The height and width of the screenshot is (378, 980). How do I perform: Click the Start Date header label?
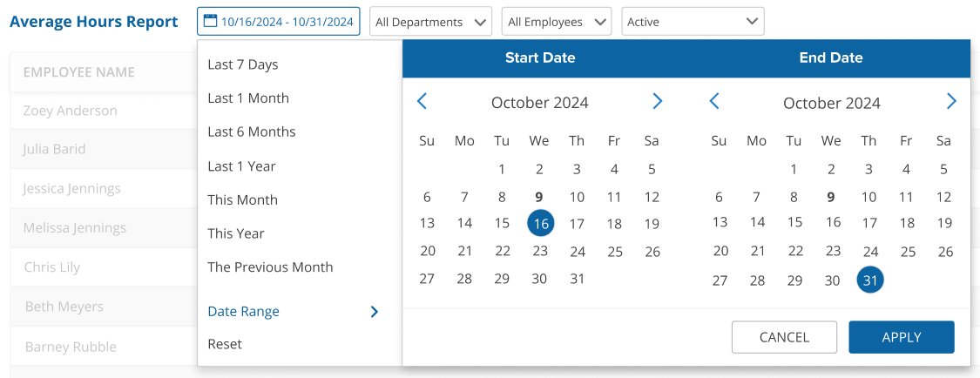tap(540, 58)
